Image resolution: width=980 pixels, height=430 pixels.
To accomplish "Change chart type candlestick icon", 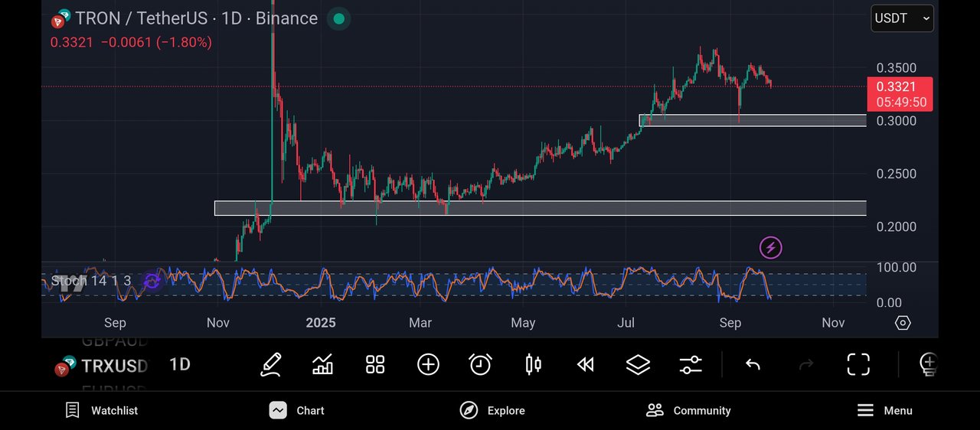I will (x=534, y=364).
